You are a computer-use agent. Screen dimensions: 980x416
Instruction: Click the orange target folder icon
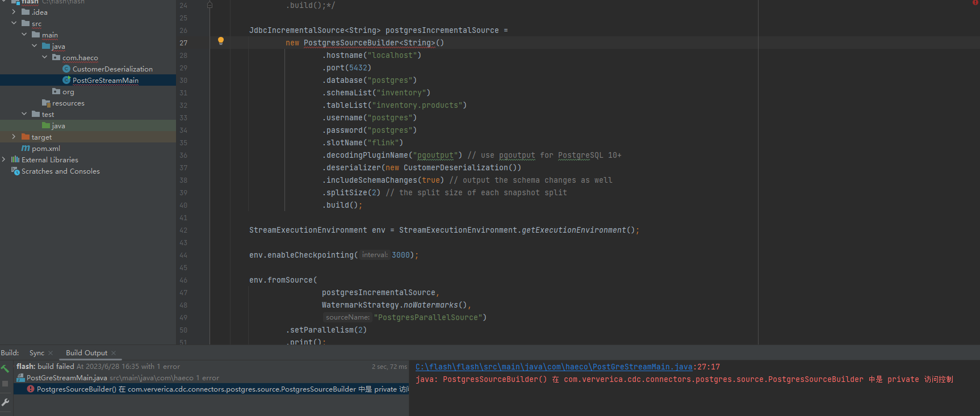pyautogui.click(x=26, y=137)
